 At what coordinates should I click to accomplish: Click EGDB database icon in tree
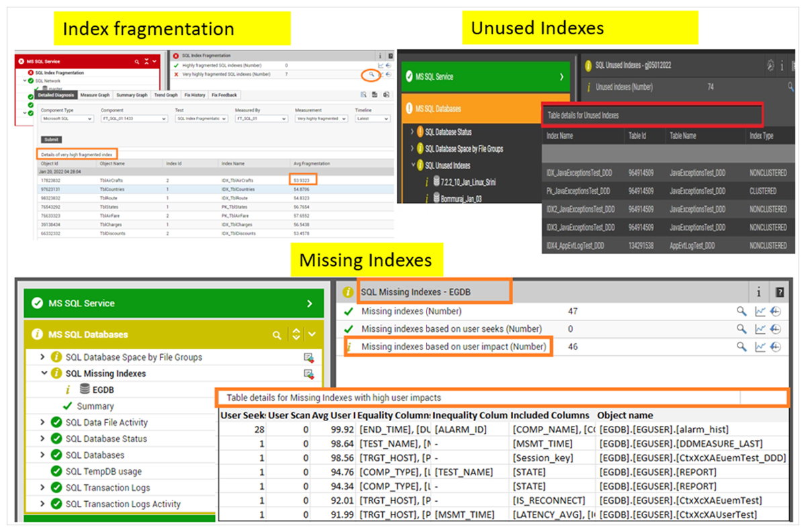pos(85,390)
